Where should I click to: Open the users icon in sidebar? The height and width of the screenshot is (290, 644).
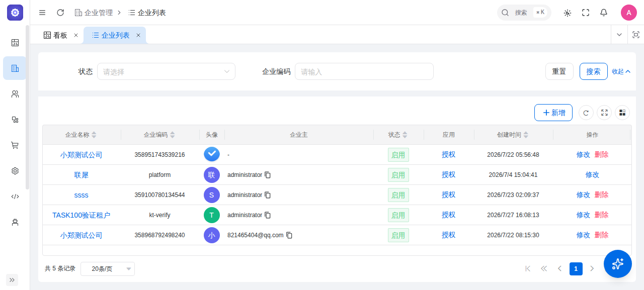15,94
